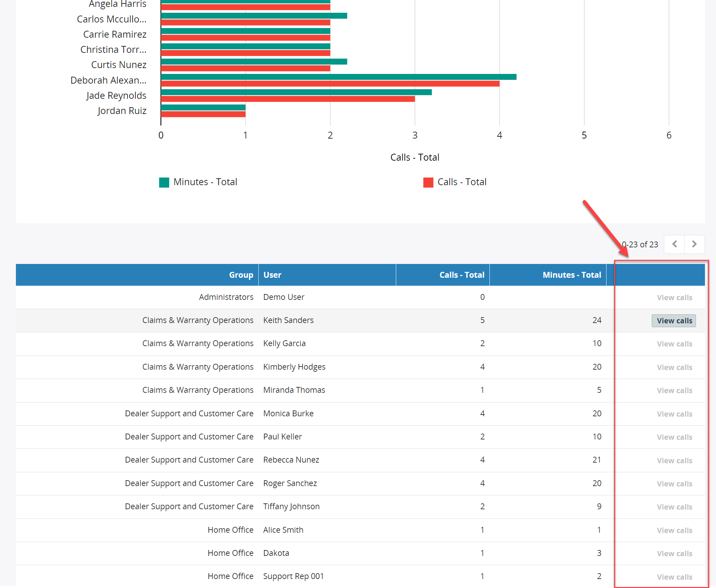This screenshot has height=588, width=716.
Task: View calls for Keith Sanders
Action: click(x=674, y=321)
